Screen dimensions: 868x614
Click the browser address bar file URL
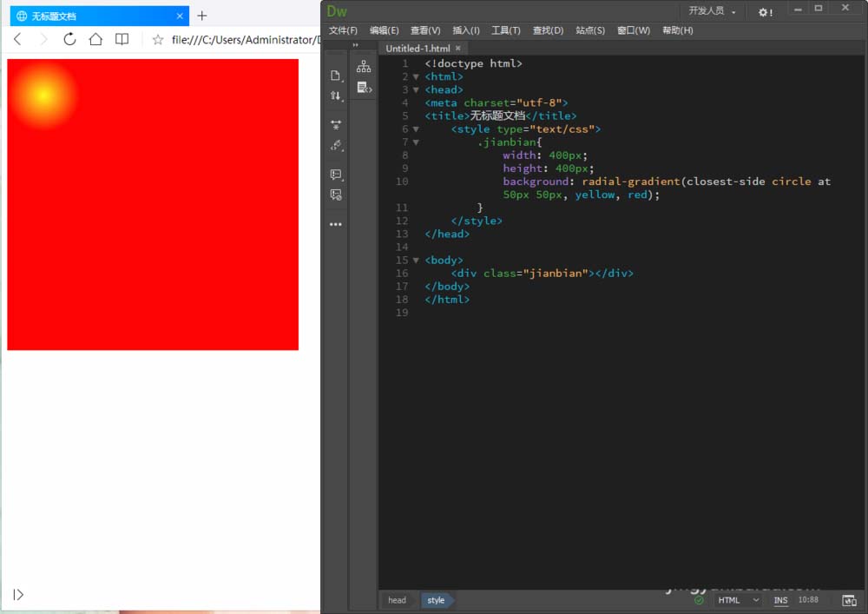[x=241, y=39]
